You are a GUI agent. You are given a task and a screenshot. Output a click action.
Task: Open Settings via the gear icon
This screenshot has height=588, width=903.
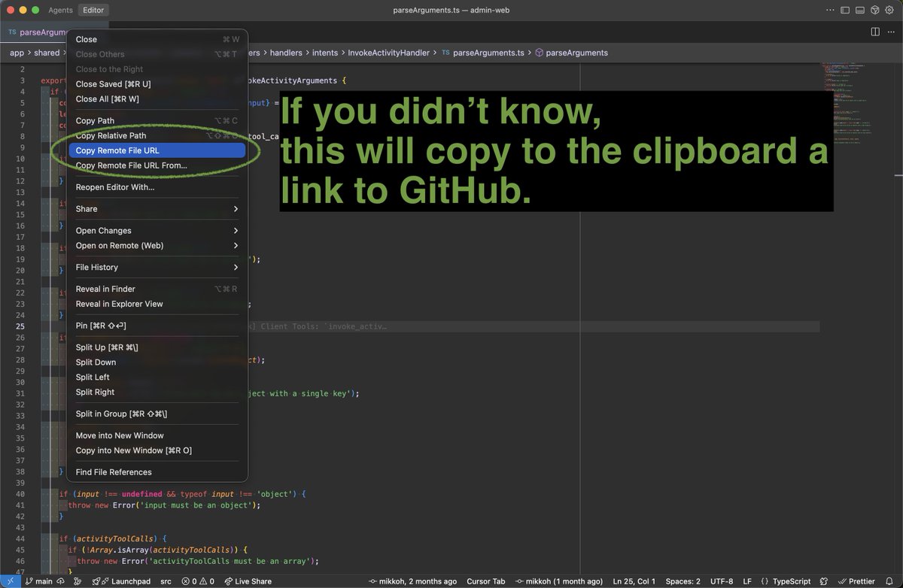(889, 10)
